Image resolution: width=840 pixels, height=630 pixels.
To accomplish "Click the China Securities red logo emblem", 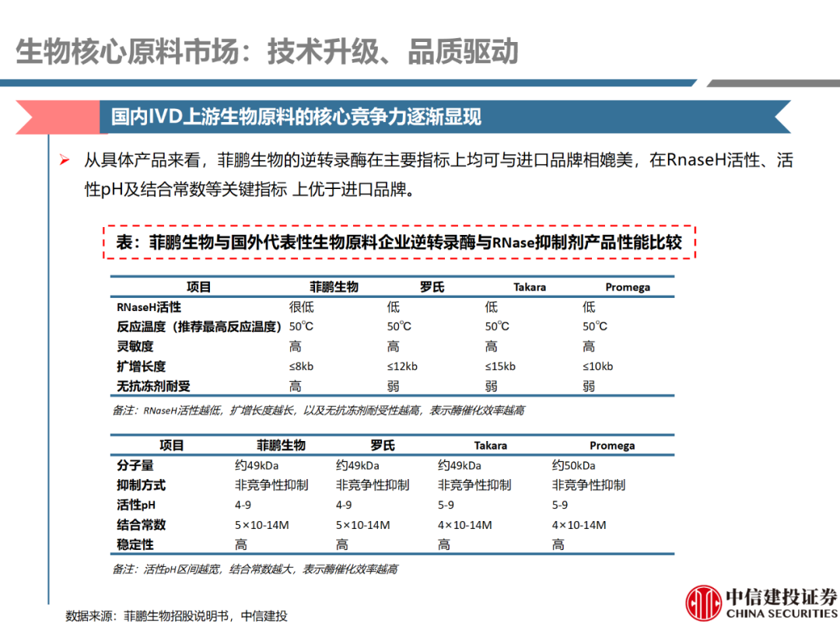I will point(703,601).
